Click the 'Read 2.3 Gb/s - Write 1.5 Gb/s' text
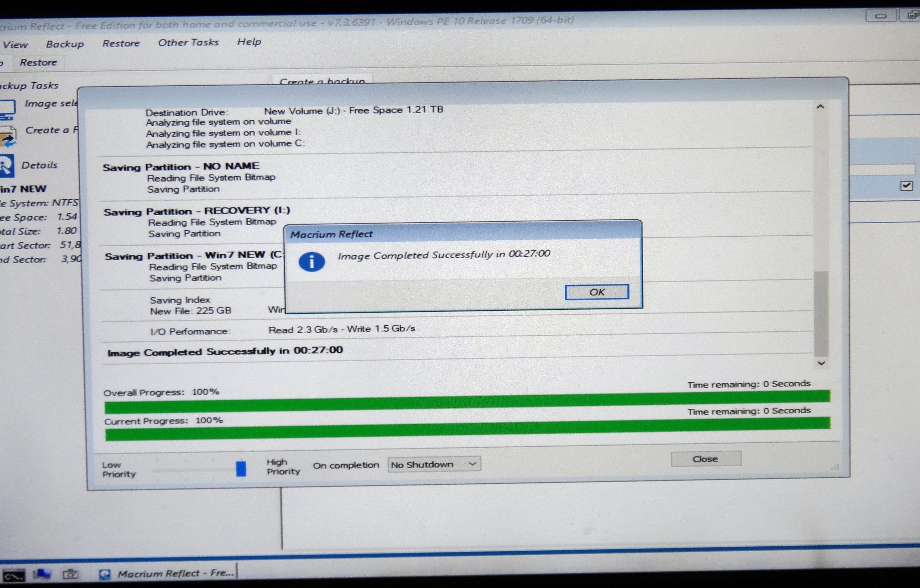The image size is (920, 588). coord(341,329)
